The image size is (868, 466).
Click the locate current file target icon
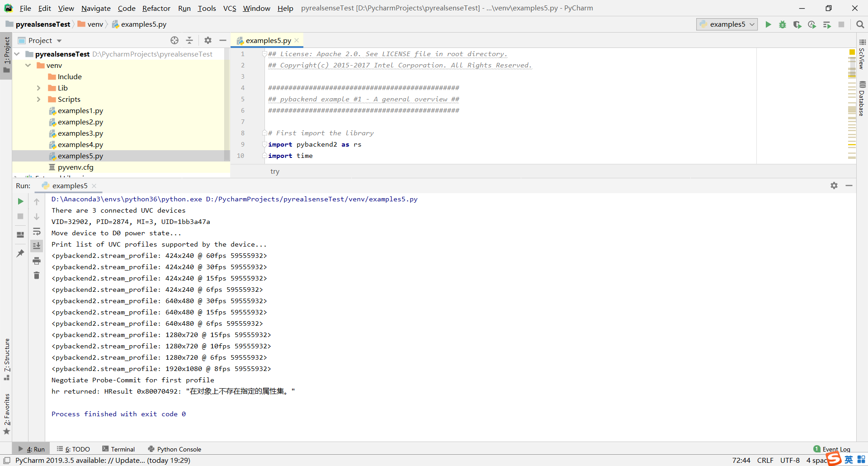pyautogui.click(x=175, y=40)
